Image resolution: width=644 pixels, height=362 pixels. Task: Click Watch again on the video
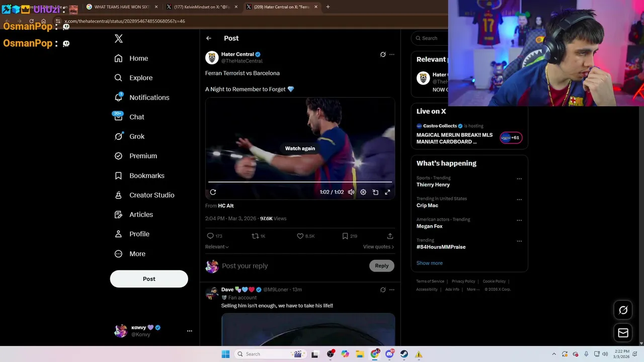pos(300,148)
